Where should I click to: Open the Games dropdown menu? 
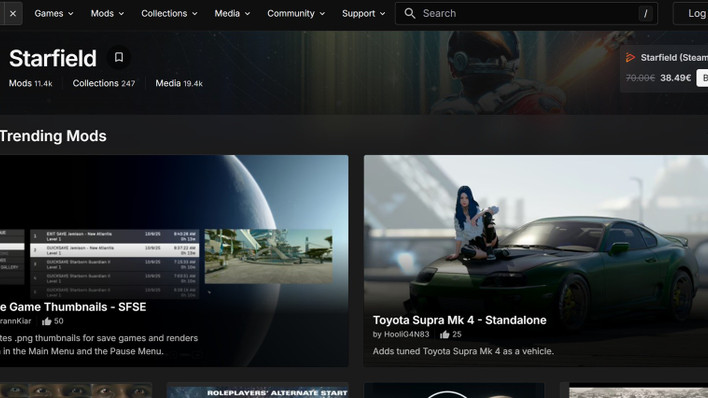(54, 14)
